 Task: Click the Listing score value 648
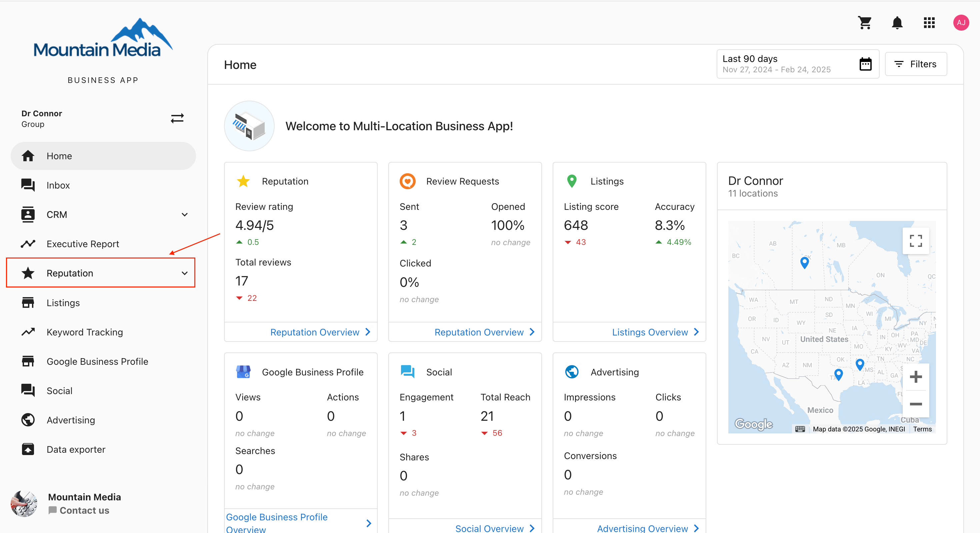point(576,226)
